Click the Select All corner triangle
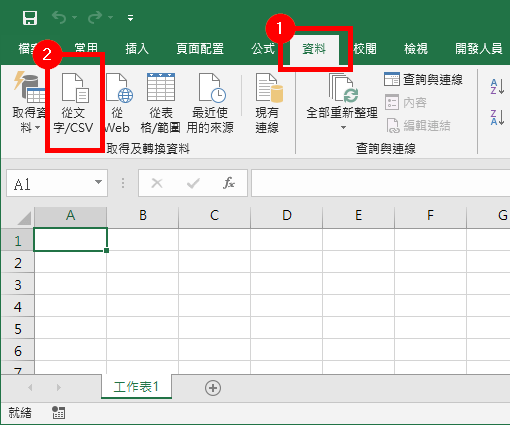The height and width of the screenshot is (425, 510). (24, 218)
